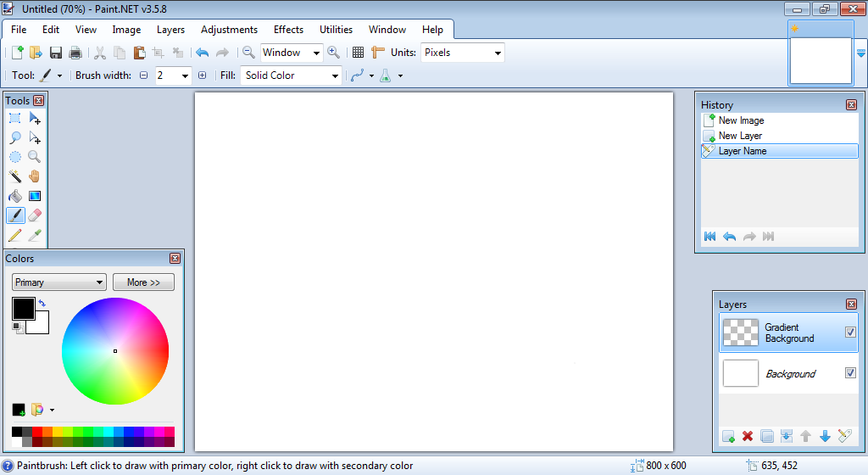Viewport: 868px width, 475px height.
Task: Select the Magic Wand tool
Action: [x=15, y=176]
